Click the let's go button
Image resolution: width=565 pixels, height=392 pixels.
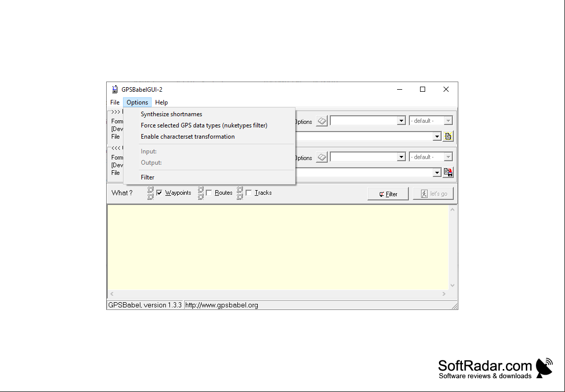pyautogui.click(x=433, y=194)
